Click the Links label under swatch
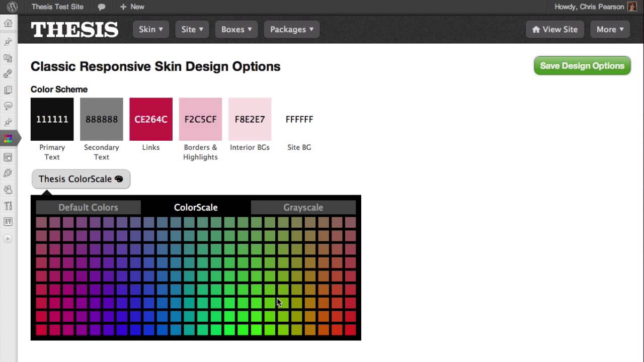 pyautogui.click(x=151, y=147)
